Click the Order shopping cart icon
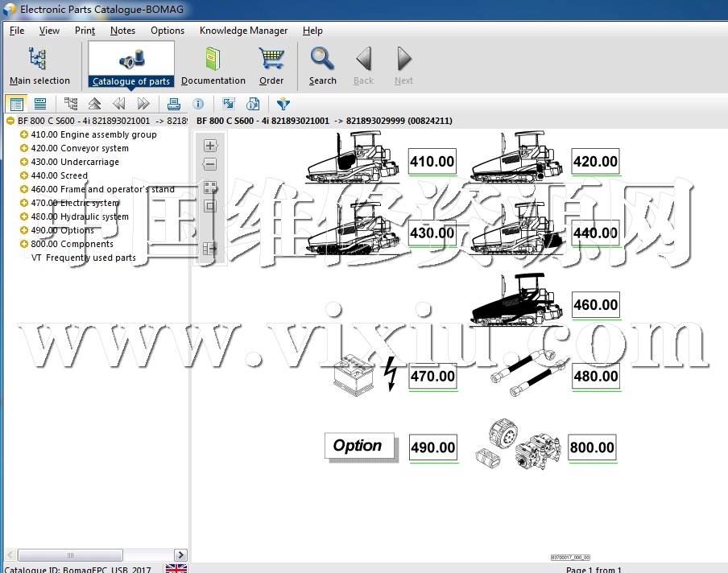Screen dimensions: 728x573 (x=271, y=64)
